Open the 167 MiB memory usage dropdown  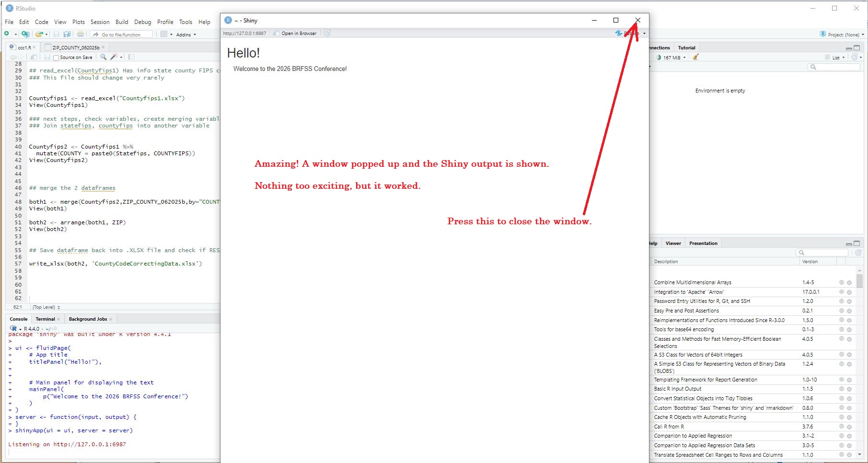click(x=671, y=58)
